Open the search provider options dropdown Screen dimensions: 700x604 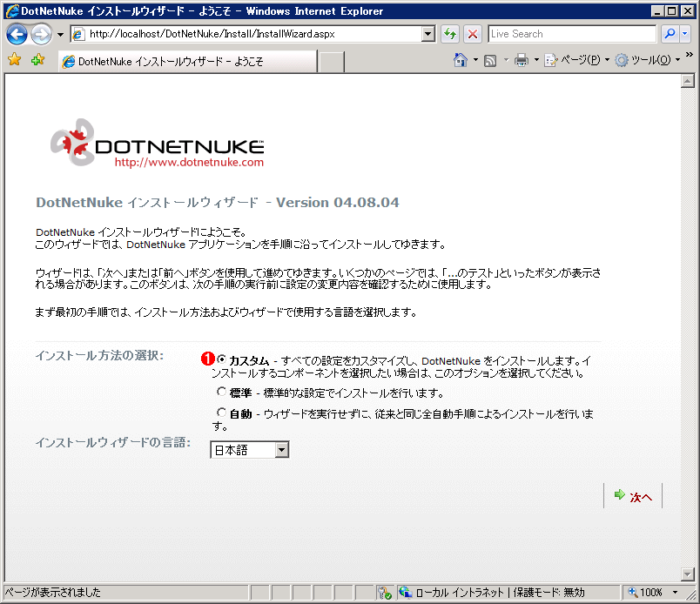(x=685, y=34)
